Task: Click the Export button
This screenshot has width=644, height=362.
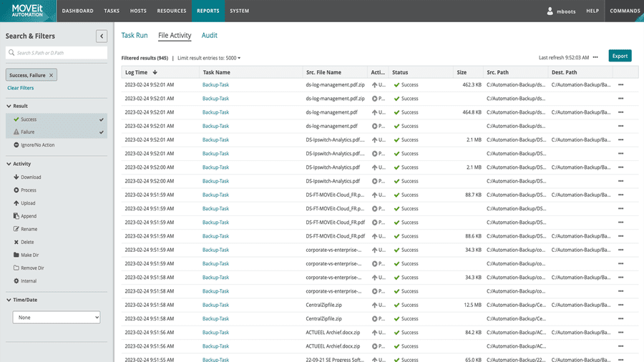Action: 620,56
